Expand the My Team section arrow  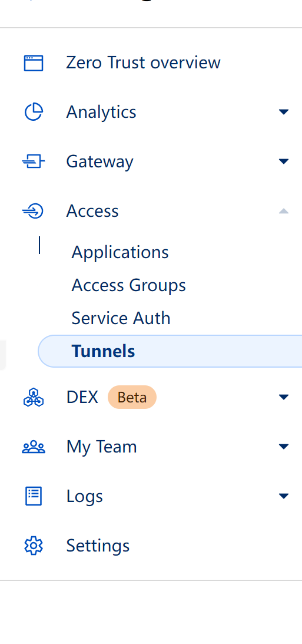click(x=284, y=447)
